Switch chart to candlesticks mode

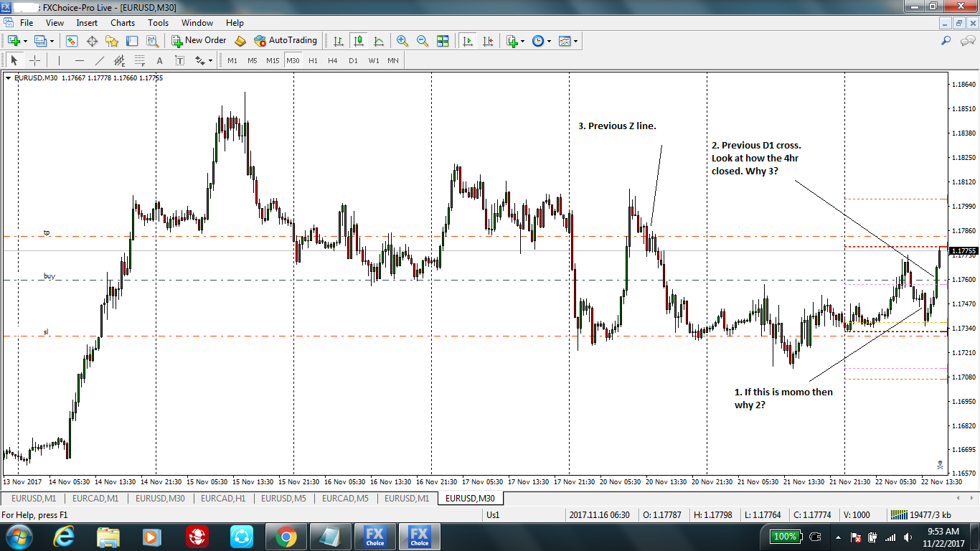358,41
